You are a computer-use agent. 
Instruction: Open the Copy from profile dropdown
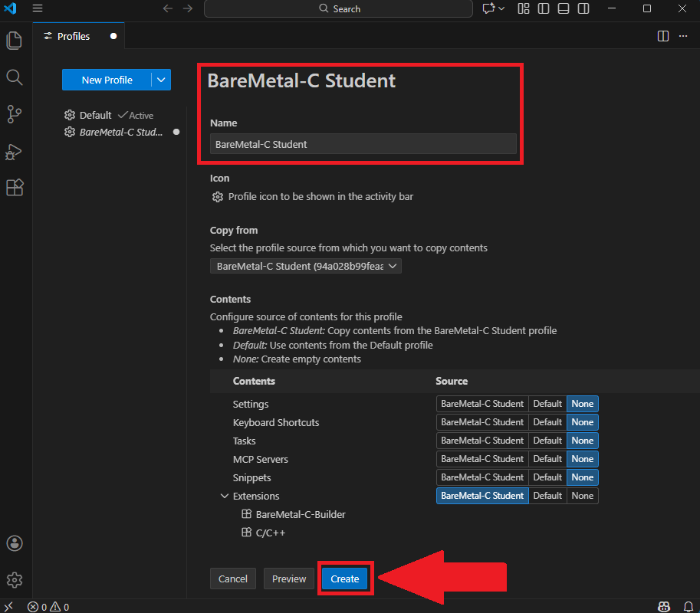coord(305,266)
